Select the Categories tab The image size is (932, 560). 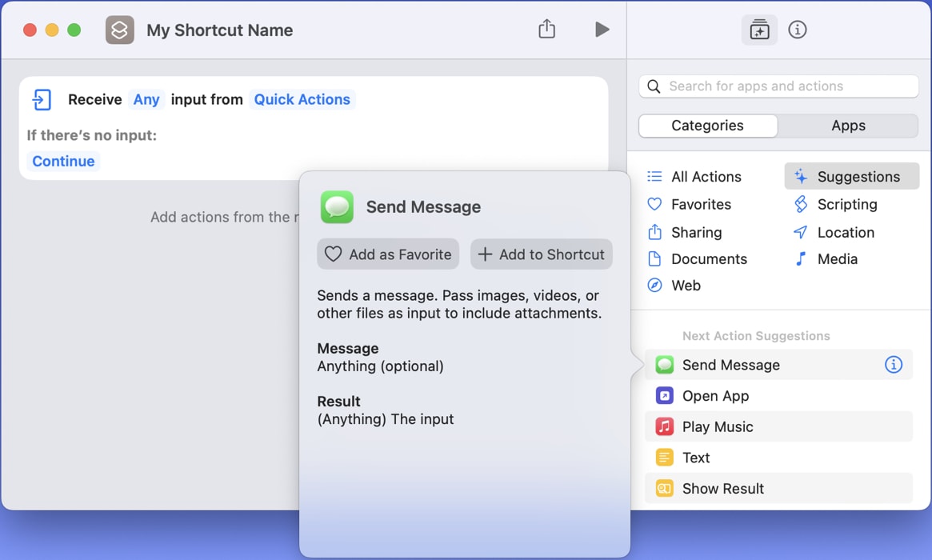(707, 126)
